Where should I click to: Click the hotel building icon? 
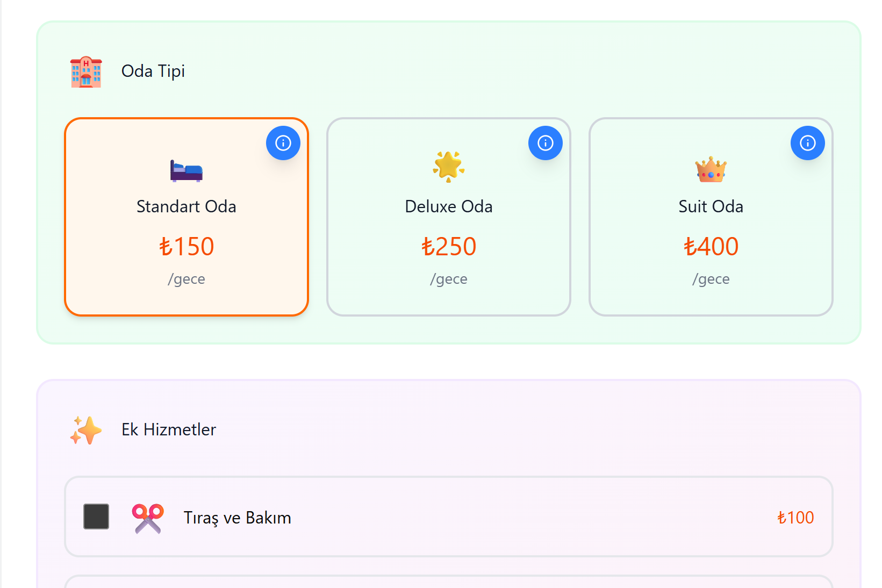(x=86, y=72)
